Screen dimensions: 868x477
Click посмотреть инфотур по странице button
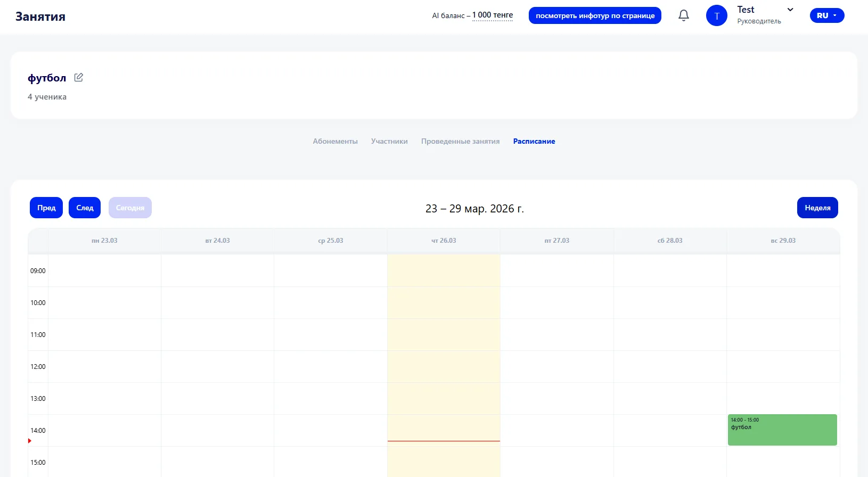(x=595, y=15)
